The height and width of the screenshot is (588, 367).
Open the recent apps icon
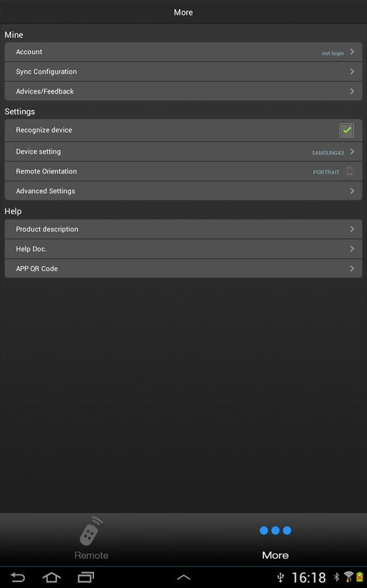86,577
